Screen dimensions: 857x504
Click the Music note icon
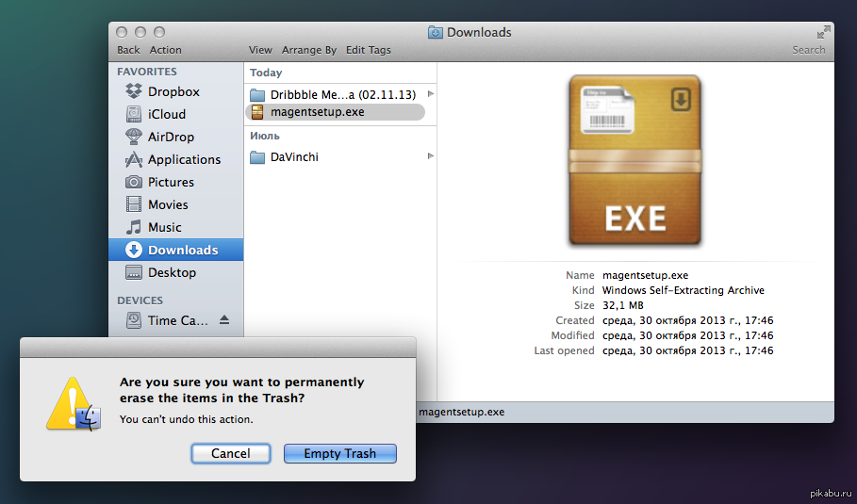pyautogui.click(x=133, y=227)
